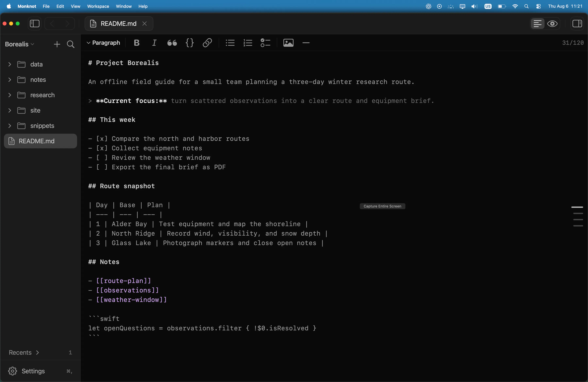This screenshot has height=382, width=588.
Task: Open Settings
Action: click(x=41, y=371)
